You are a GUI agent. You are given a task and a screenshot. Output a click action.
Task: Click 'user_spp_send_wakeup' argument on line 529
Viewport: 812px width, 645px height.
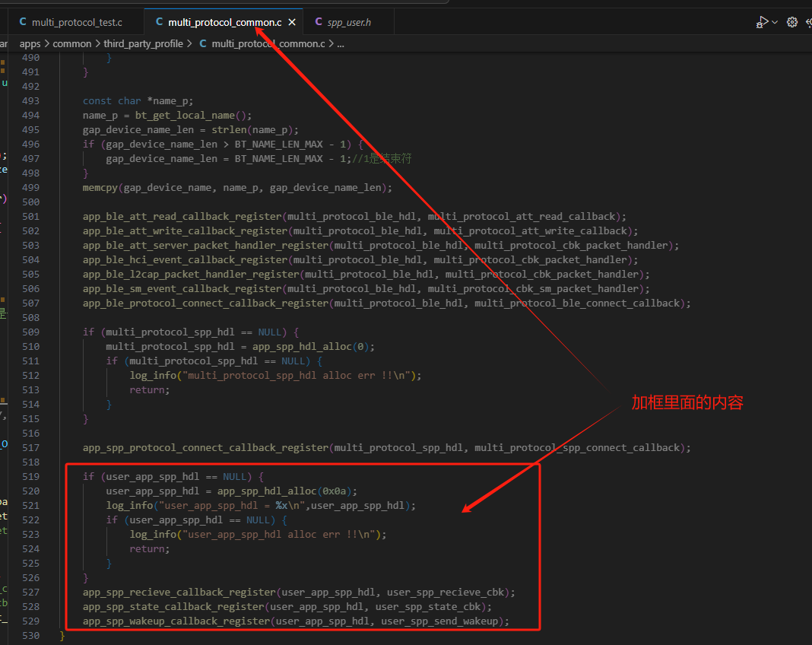tap(439, 621)
